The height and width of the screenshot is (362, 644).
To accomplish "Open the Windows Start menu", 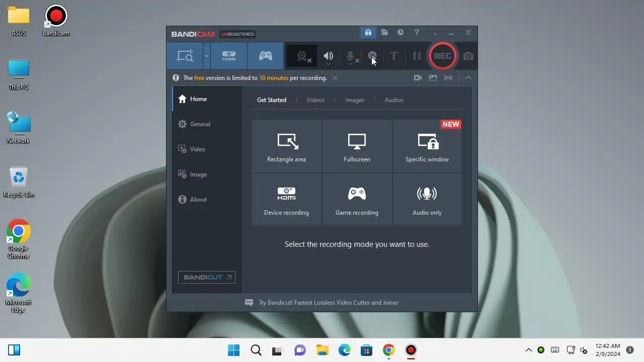I will point(233,350).
